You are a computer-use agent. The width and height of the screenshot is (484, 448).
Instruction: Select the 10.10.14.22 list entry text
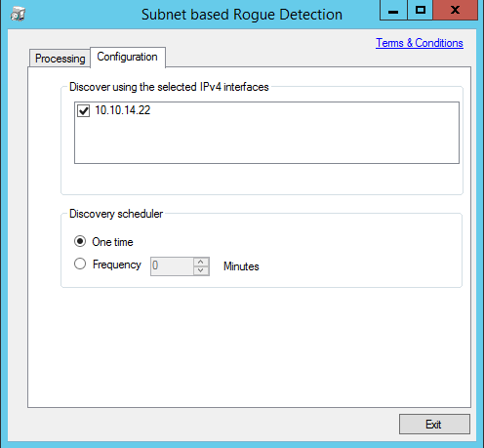123,110
